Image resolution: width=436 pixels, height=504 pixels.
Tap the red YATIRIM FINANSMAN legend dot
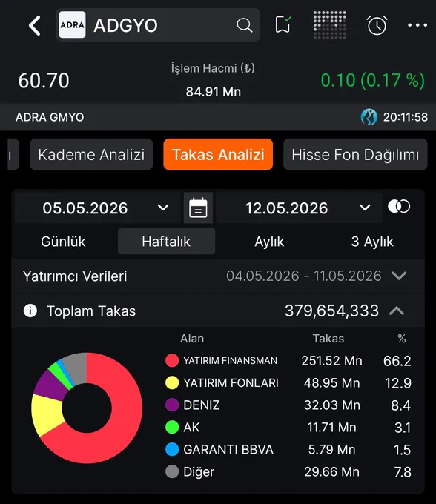172,361
